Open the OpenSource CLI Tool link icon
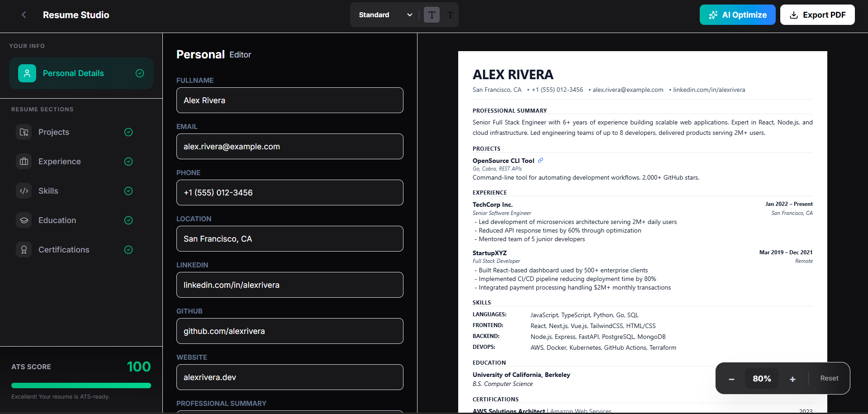Screen dimensions: 868x414 541,160
